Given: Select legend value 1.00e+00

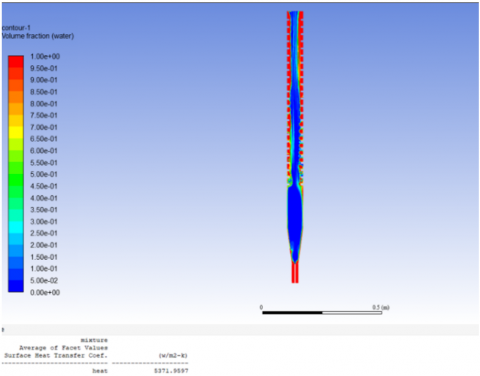Looking at the screenshot, I should 45,56.
